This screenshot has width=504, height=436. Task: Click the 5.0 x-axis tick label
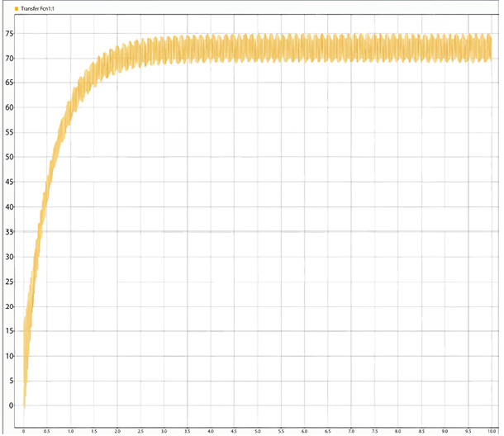(258, 431)
